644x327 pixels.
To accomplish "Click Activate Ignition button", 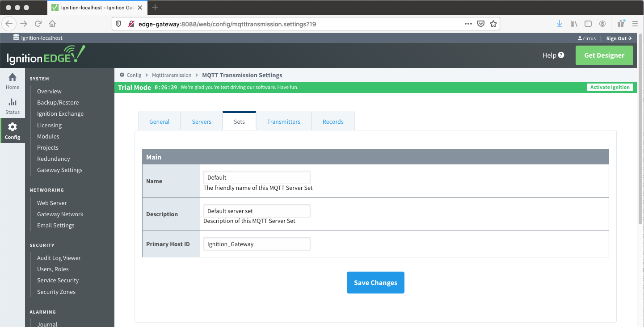I will pos(610,87).
